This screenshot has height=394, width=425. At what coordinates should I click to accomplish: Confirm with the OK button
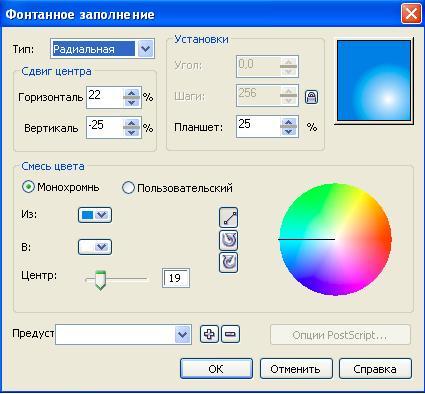(216, 369)
